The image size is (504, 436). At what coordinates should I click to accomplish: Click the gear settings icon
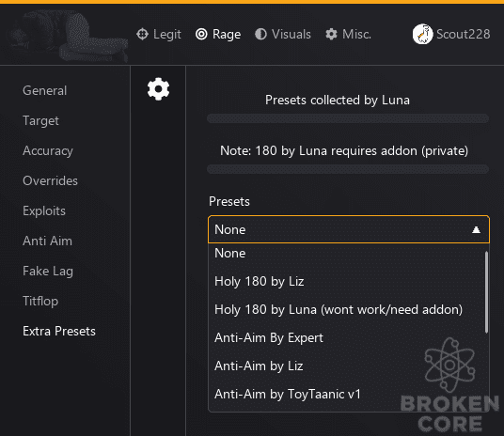pyautogui.click(x=158, y=89)
